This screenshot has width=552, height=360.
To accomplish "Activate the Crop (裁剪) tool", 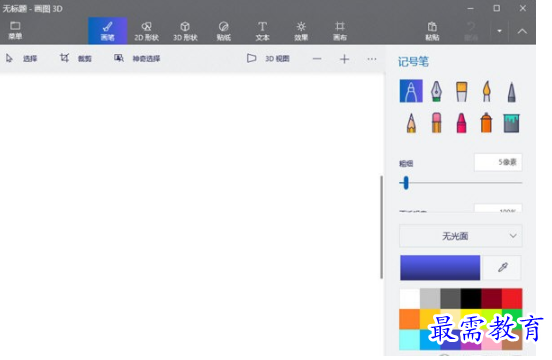I will point(76,58).
